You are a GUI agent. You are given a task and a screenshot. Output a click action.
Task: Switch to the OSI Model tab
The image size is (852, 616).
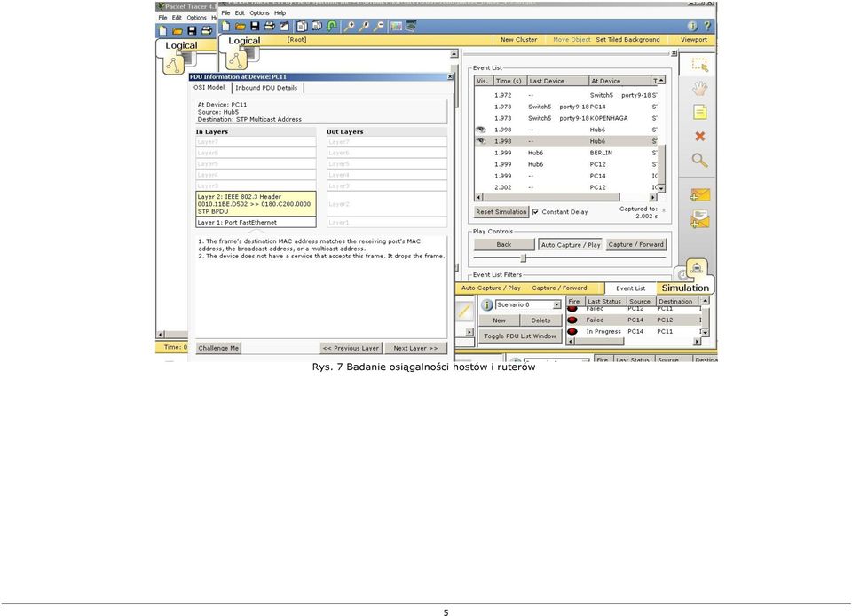coord(209,88)
